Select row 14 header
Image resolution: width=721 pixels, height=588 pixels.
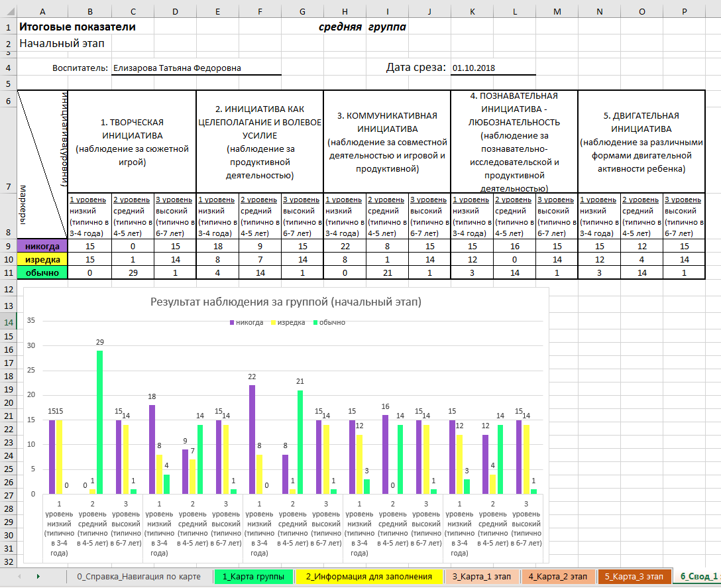click(x=8, y=322)
